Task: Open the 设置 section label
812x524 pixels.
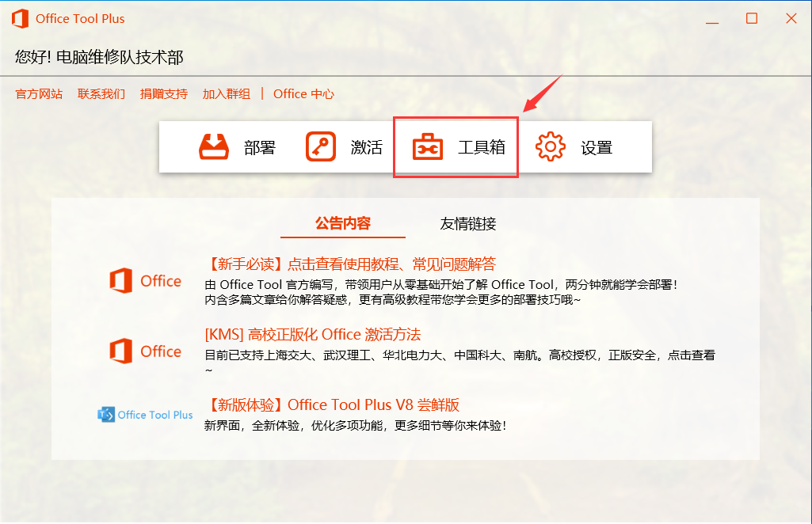Action: coord(597,148)
